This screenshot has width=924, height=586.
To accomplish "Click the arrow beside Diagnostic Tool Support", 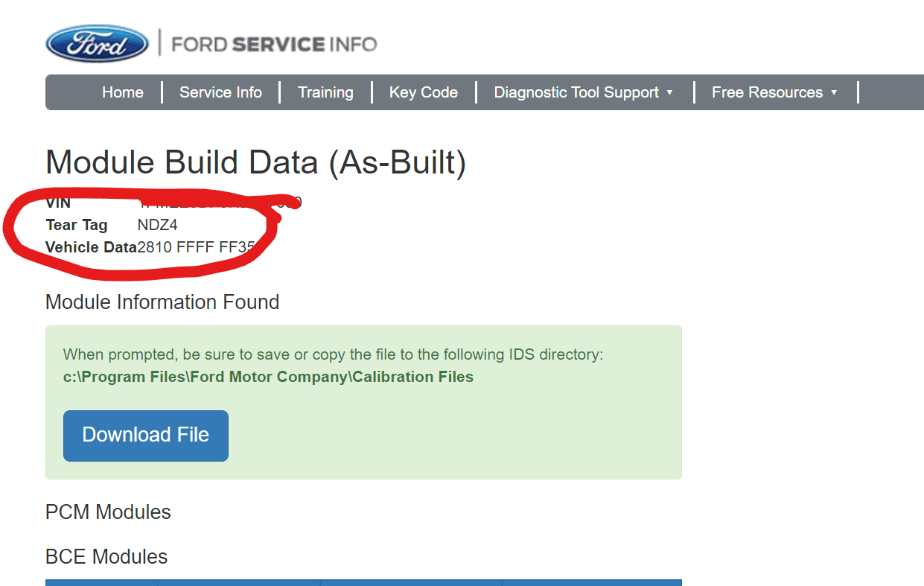I will [669, 92].
